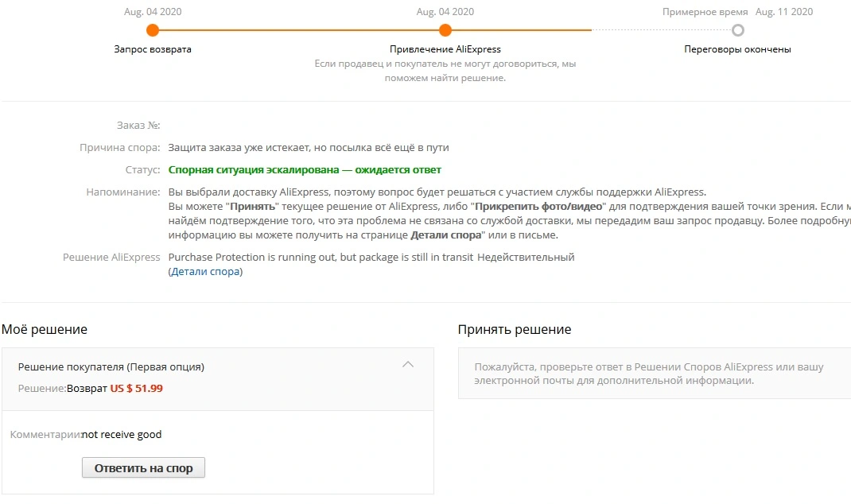Click the refund amount 'US $ 51.99'
Screen dimensions: 851x504
tap(136, 389)
